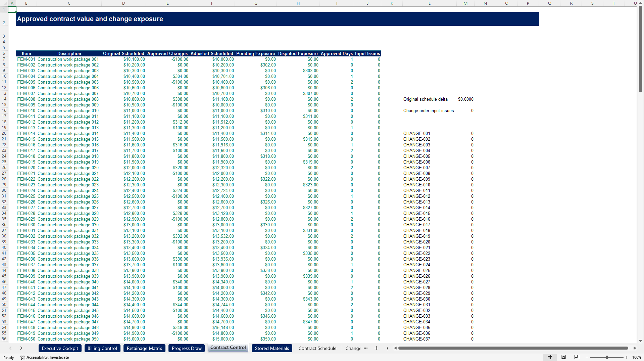The image size is (644, 361).
Task: Select the Original Scheduled header cell
Action: coord(123,53)
